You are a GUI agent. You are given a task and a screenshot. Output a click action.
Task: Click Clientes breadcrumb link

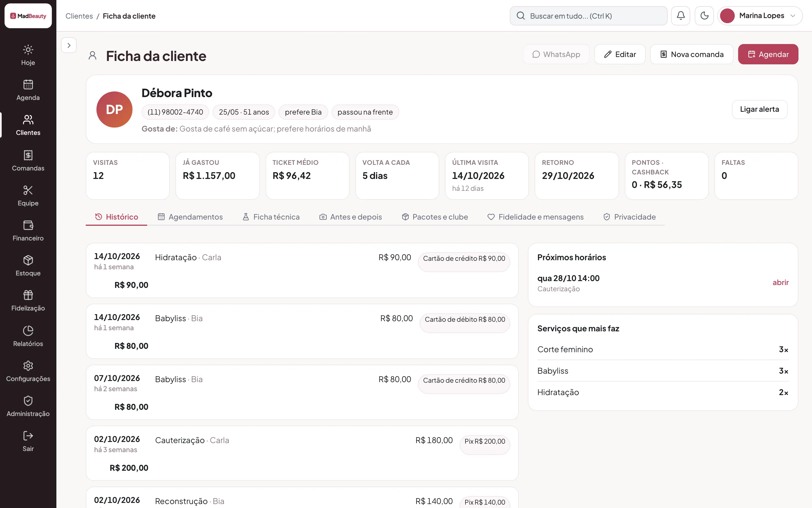tap(79, 16)
